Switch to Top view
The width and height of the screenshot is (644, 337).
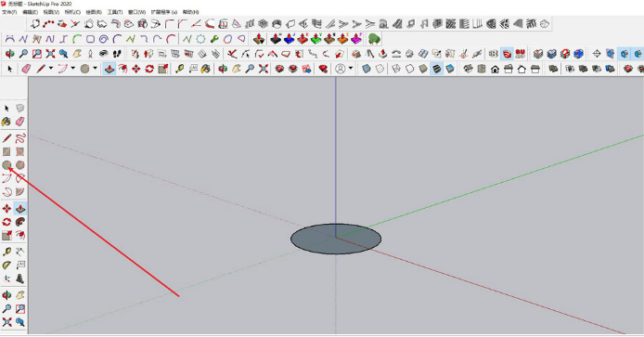(482, 69)
